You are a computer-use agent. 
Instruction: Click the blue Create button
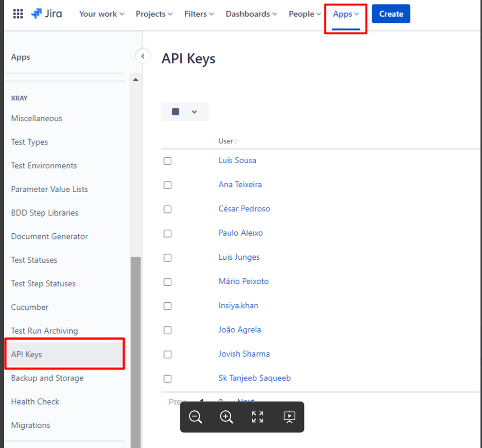(x=391, y=14)
